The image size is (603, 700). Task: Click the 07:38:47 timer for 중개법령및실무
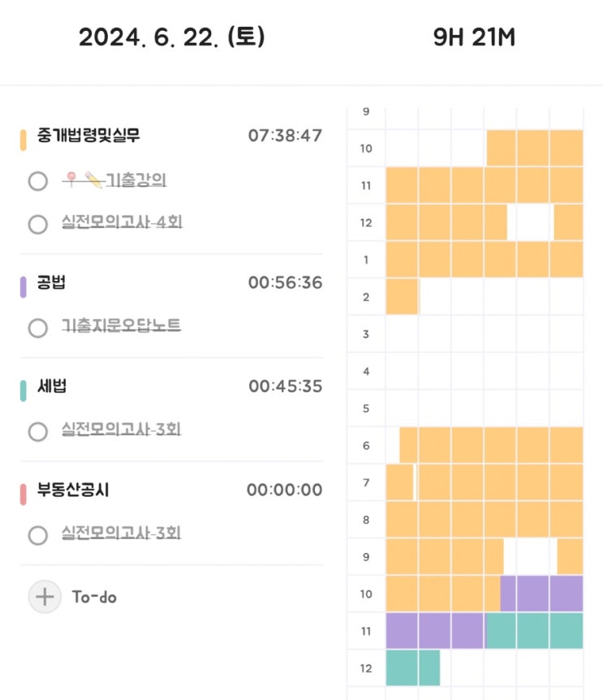pos(285,136)
